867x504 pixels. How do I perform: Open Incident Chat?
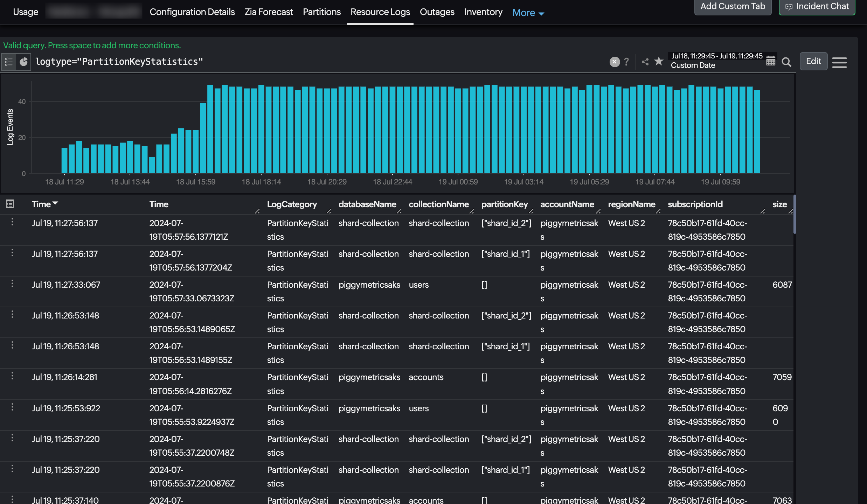tap(817, 6)
